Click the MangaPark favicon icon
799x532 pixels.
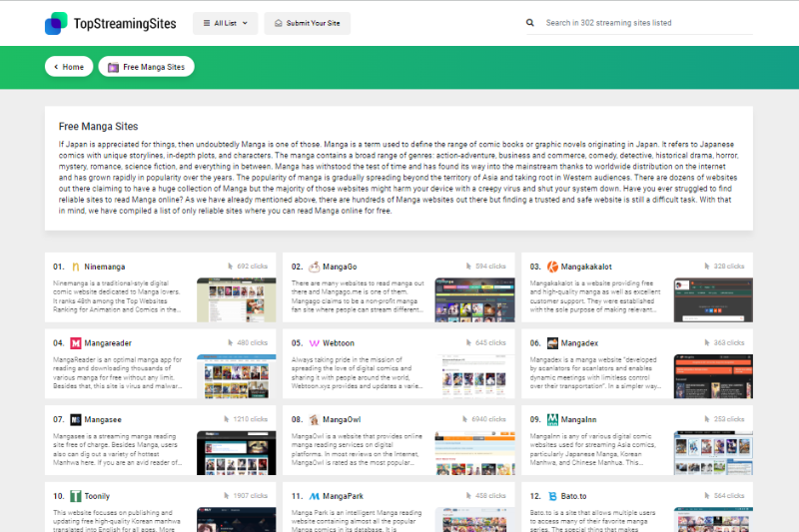[314, 496]
